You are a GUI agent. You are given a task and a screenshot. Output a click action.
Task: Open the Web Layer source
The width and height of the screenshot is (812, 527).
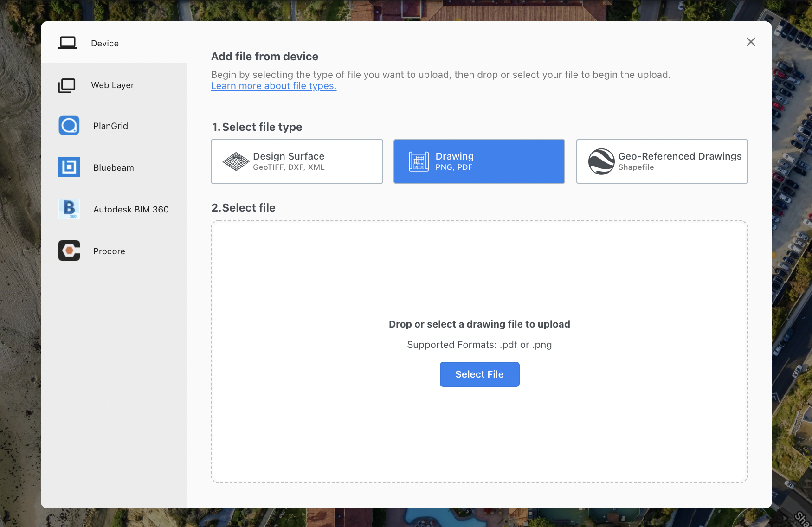114,85
